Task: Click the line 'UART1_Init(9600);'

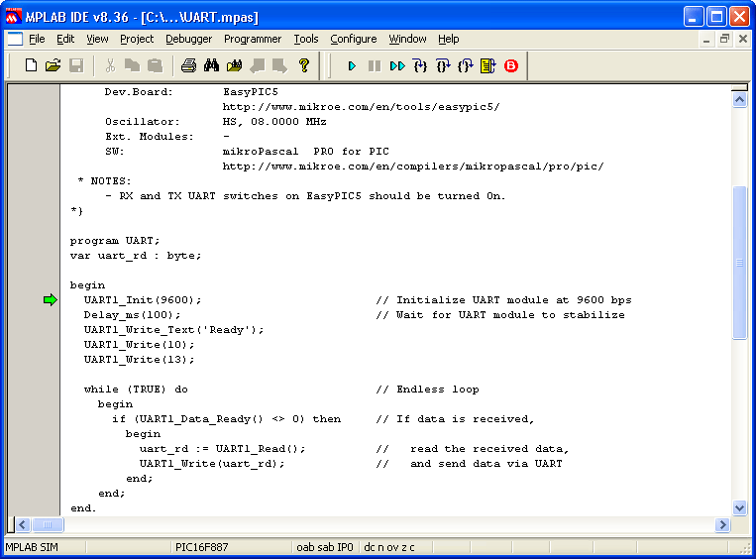Action: coord(143,300)
